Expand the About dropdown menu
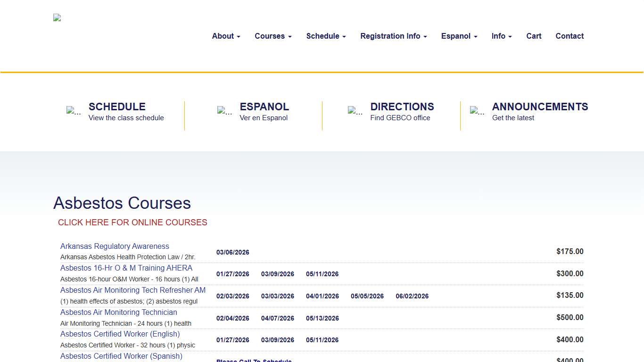 pyautogui.click(x=226, y=36)
